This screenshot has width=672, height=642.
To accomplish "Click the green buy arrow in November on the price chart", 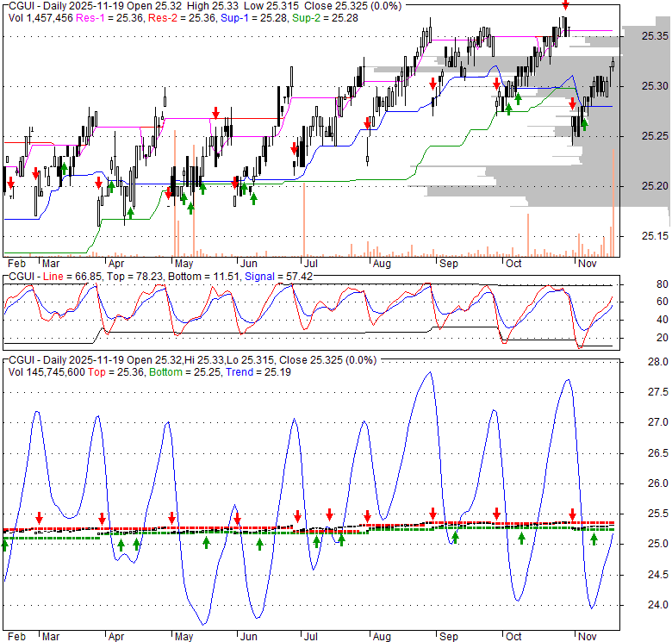I will [x=585, y=124].
